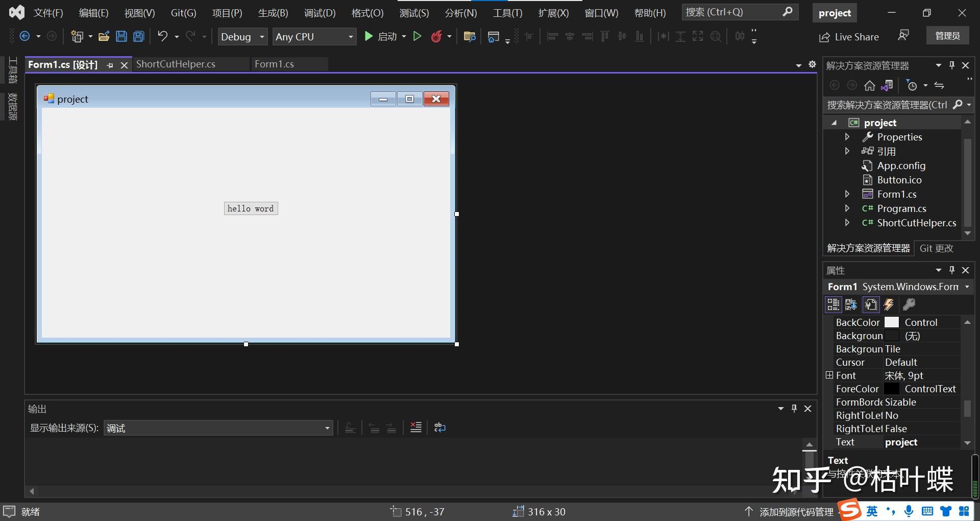980x521 pixels.
Task: Toggle Categorized view in Properties panel
Action: pos(834,305)
